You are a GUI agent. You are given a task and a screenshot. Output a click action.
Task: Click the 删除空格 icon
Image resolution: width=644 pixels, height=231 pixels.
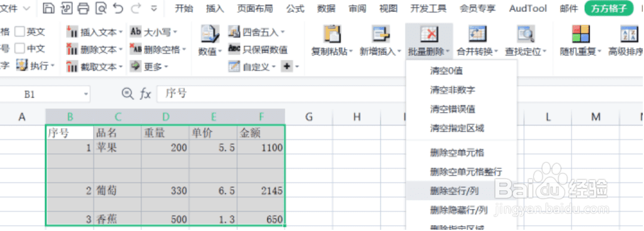[136, 49]
